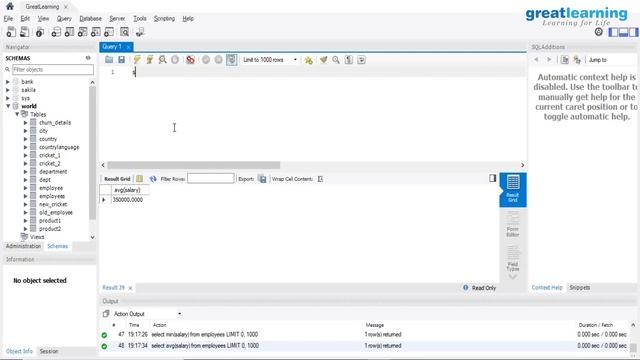Expand the employees table

[x=25, y=196]
